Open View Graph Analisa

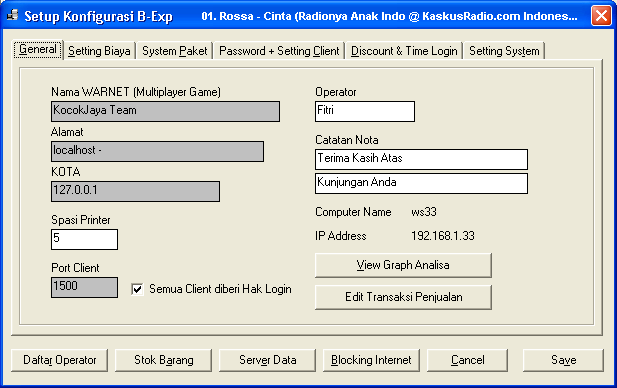pyautogui.click(x=403, y=265)
